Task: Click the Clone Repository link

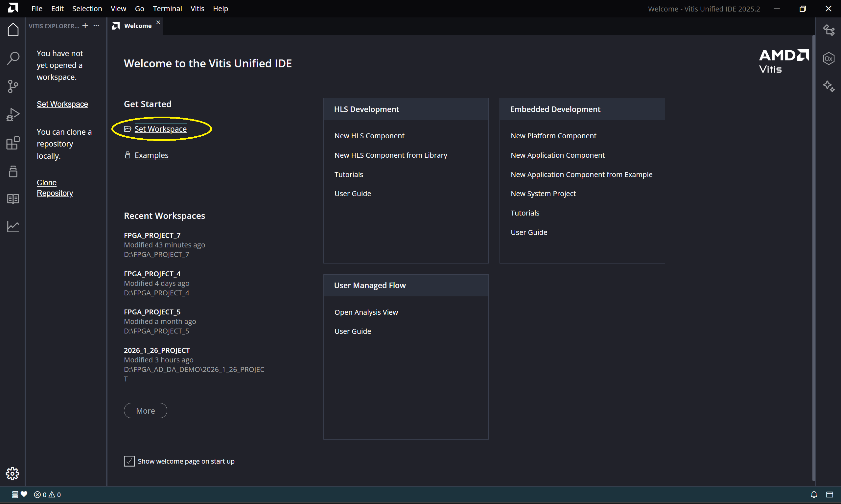Action: tap(55, 188)
